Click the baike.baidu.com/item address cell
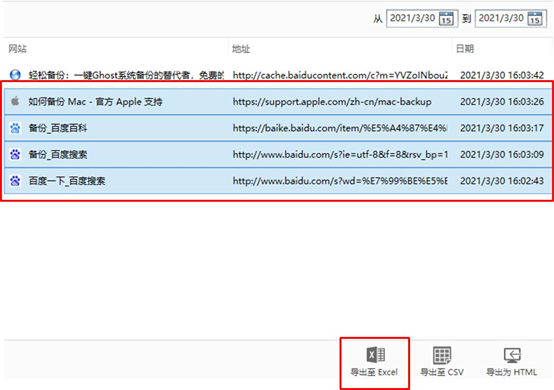Screen dimensions: 554x390 point(340,128)
